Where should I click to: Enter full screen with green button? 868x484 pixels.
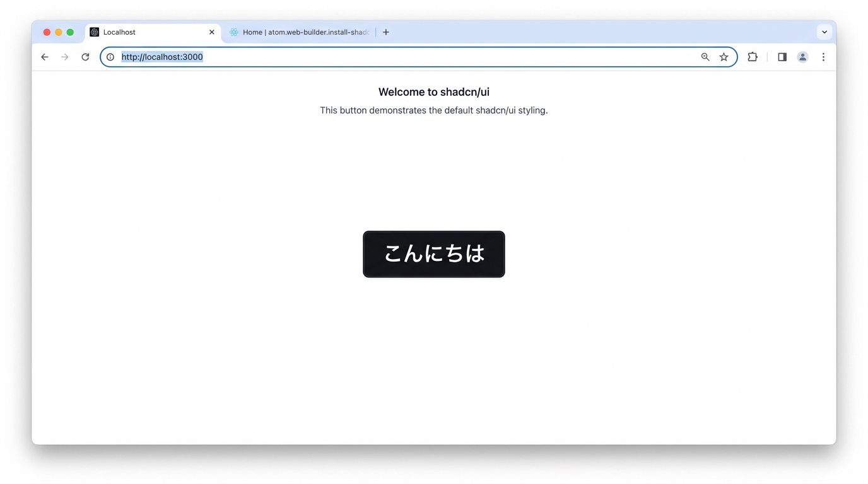pyautogui.click(x=70, y=32)
